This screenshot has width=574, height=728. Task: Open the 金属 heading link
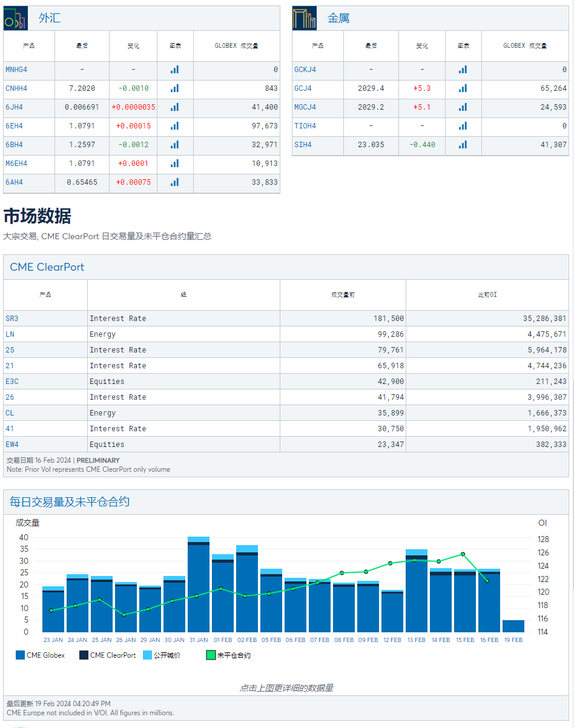click(338, 18)
